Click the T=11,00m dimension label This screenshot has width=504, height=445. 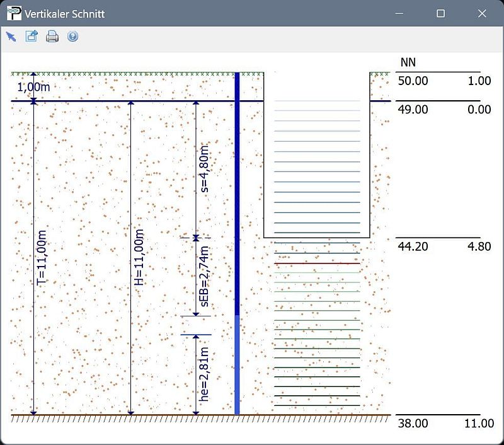click(x=42, y=258)
